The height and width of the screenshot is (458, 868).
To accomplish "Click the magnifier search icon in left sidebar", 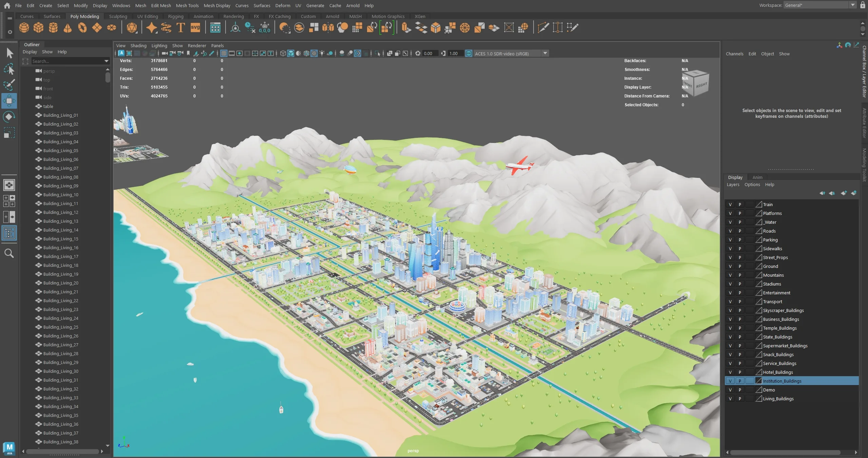I will [x=9, y=253].
